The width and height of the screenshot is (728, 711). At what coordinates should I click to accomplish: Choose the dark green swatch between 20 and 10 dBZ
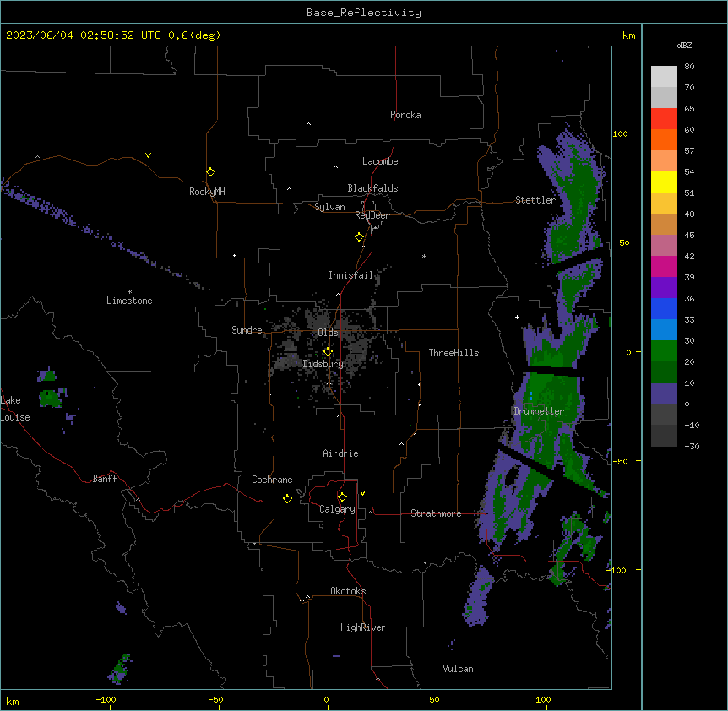[664, 372]
